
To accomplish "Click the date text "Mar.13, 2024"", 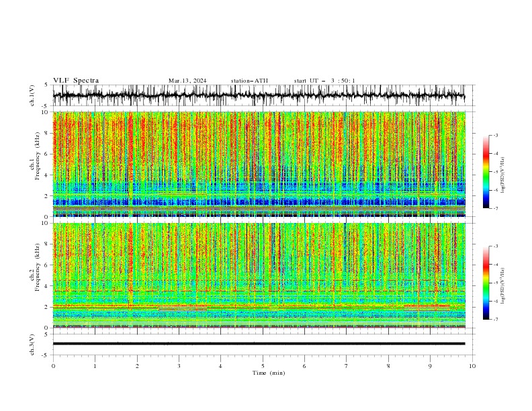I will coord(187,81).
